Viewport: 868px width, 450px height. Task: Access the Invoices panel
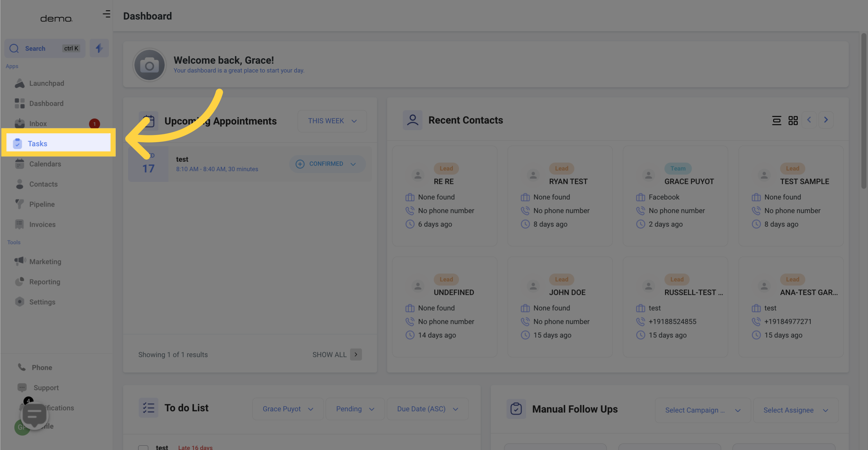pyautogui.click(x=42, y=225)
